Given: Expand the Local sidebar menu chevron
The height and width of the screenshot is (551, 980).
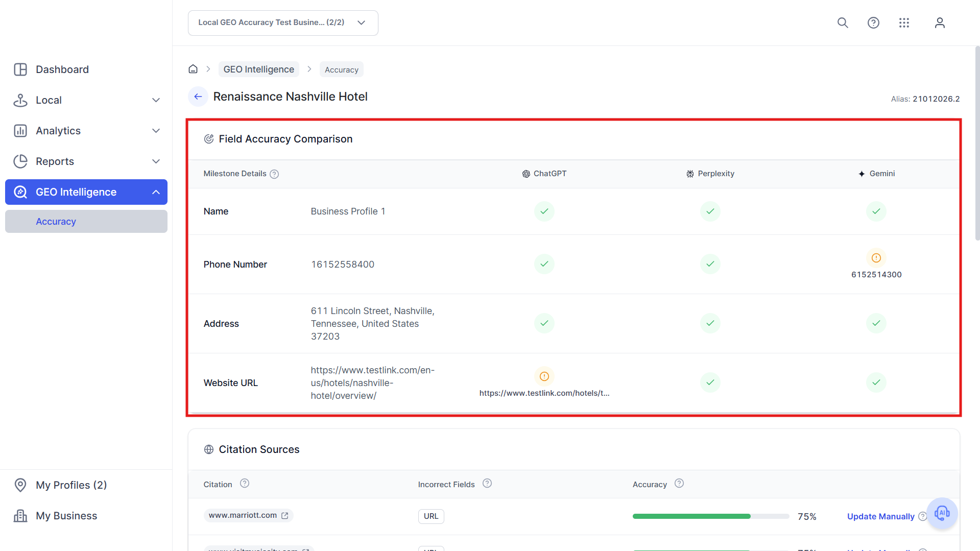Looking at the screenshot, I should pyautogui.click(x=156, y=100).
